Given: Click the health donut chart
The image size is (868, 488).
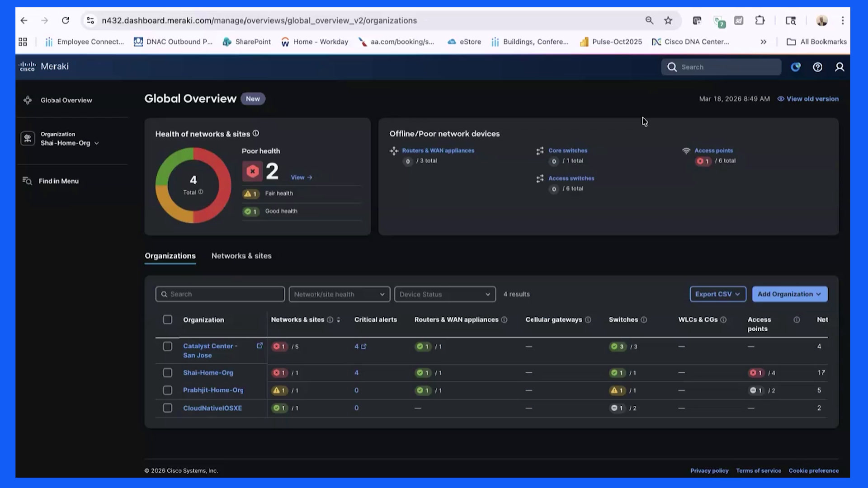Looking at the screenshot, I should [x=193, y=185].
